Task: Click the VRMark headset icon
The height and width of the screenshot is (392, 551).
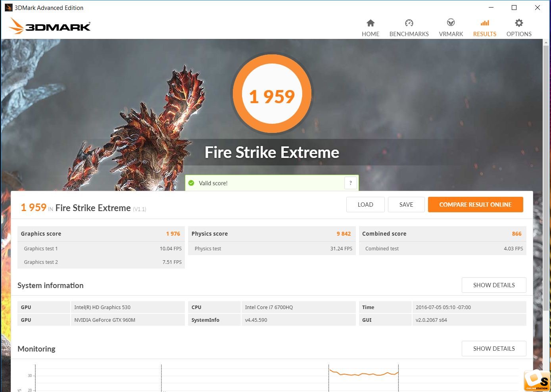Action: (451, 23)
